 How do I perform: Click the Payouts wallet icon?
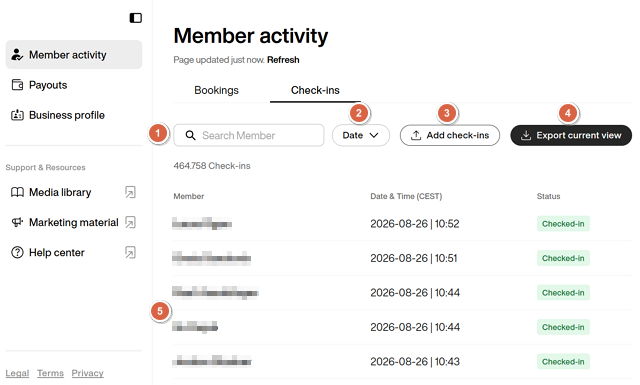click(x=17, y=85)
